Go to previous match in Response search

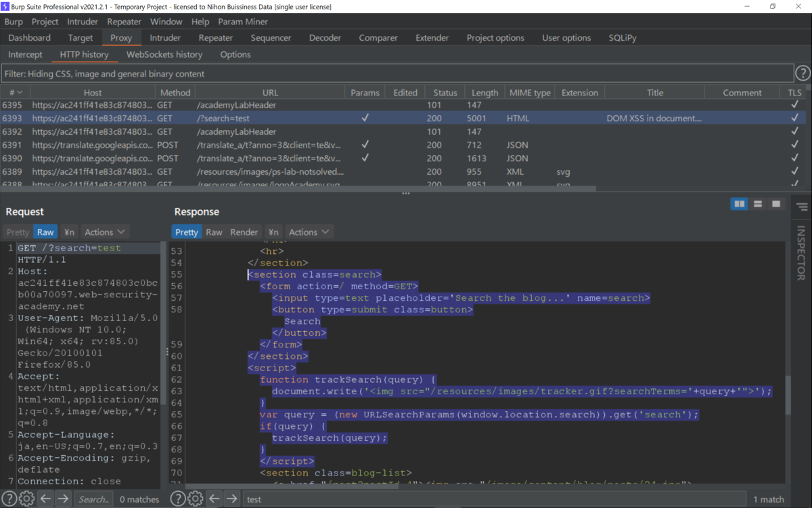[x=214, y=499]
